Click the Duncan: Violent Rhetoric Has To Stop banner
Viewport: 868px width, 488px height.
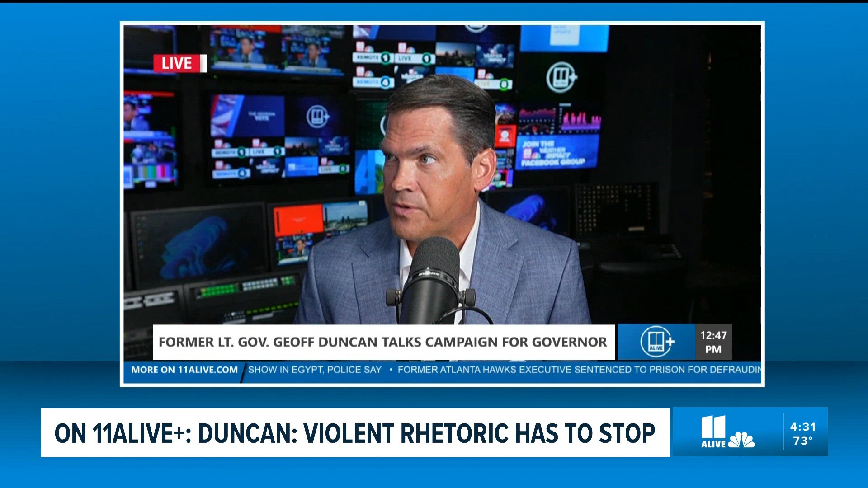(355, 433)
